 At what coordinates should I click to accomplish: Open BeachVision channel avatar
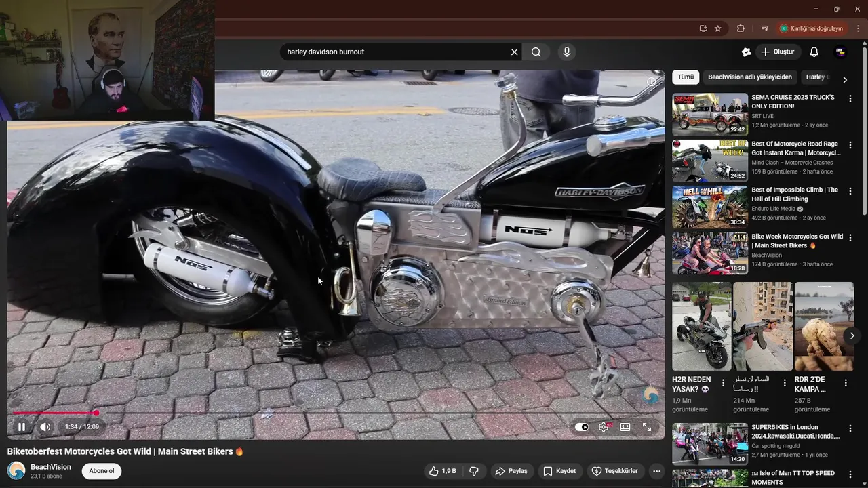click(x=16, y=471)
